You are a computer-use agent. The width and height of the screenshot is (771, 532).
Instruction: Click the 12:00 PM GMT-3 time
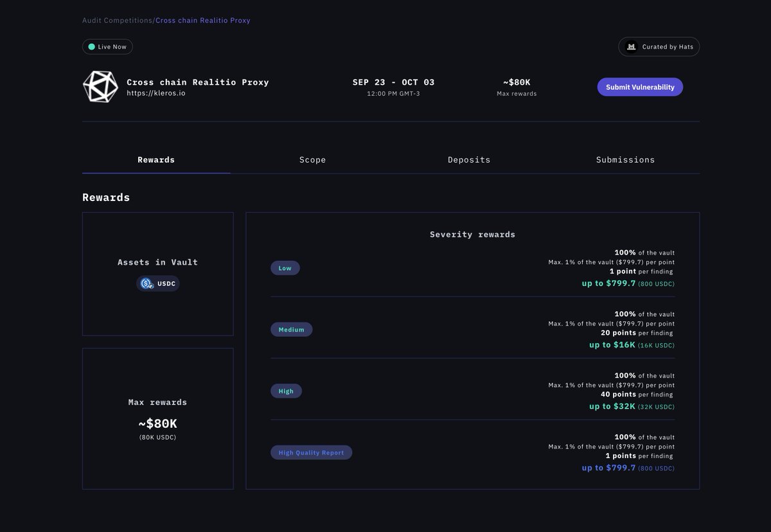point(393,94)
